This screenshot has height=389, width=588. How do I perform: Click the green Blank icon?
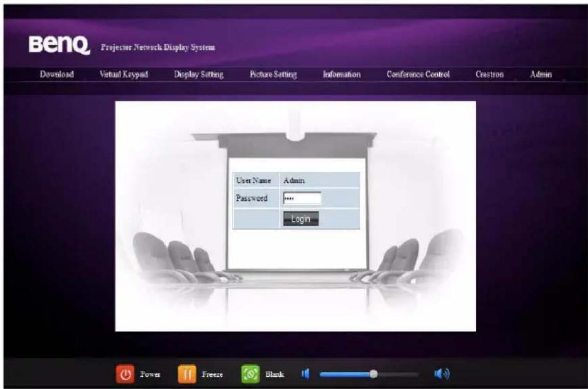(250, 374)
